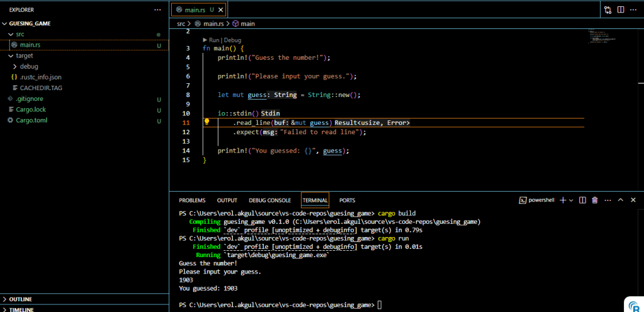644x312 pixels.
Task: Switch to the Problems tab
Action: tap(192, 200)
